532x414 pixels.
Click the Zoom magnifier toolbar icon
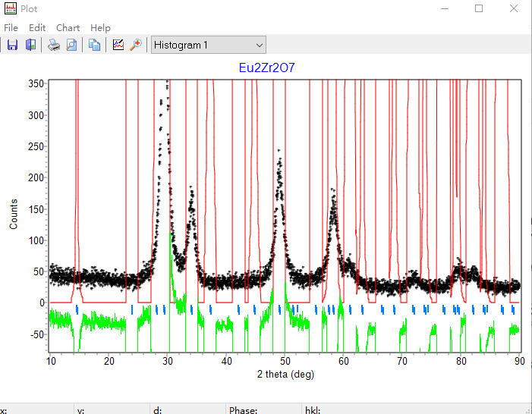(136, 45)
